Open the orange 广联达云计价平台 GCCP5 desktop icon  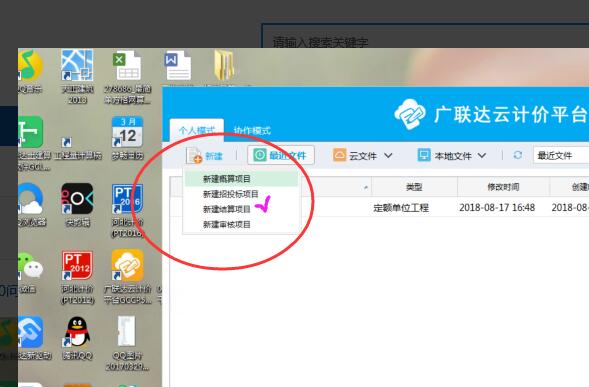tap(128, 277)
